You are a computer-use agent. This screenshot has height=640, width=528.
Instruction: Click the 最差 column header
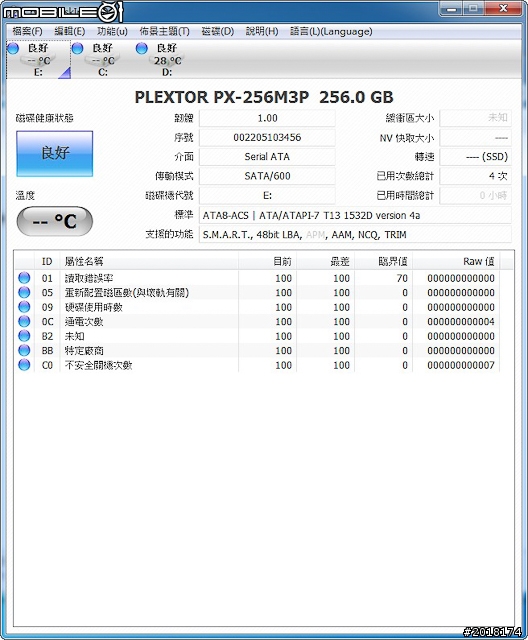coord(326,261)
